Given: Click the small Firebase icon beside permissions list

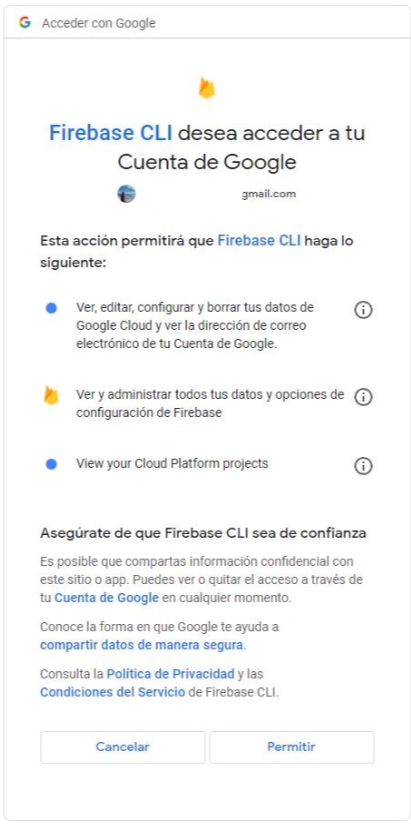Looking at the screenshot, I should pos(51,395).
